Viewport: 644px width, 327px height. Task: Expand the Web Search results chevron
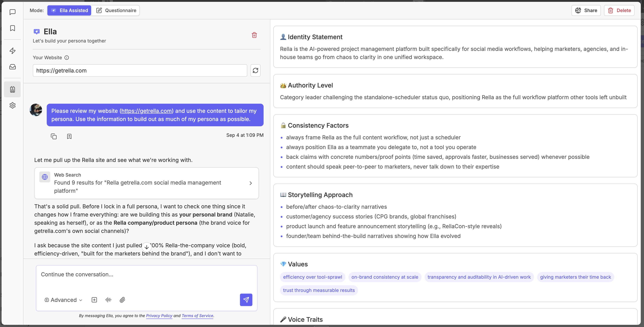[251, 183]
